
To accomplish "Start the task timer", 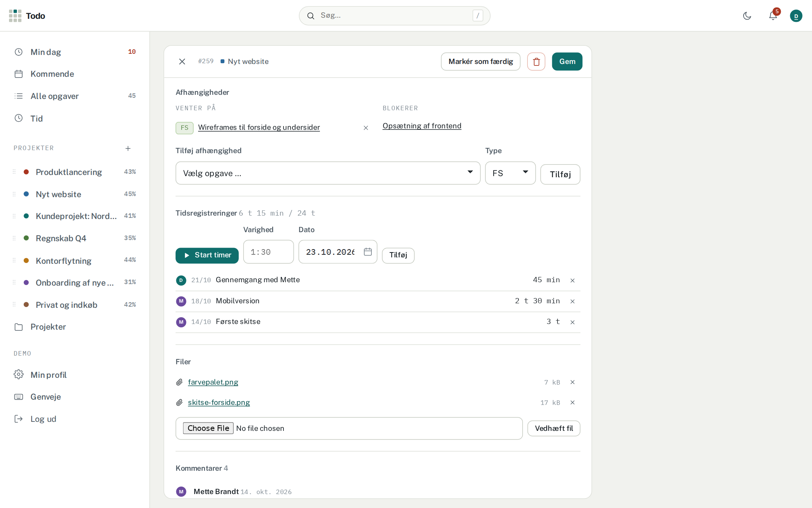I will (207, 256).
